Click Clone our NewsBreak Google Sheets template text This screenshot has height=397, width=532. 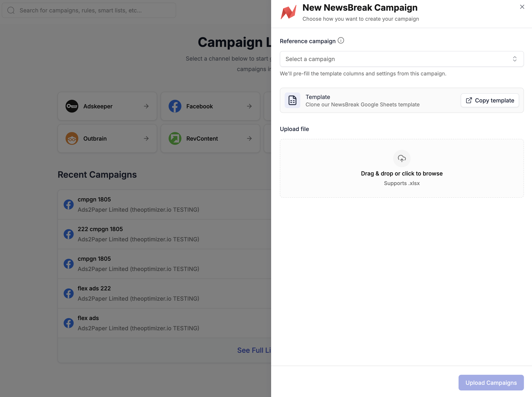(x=362, y=105)
